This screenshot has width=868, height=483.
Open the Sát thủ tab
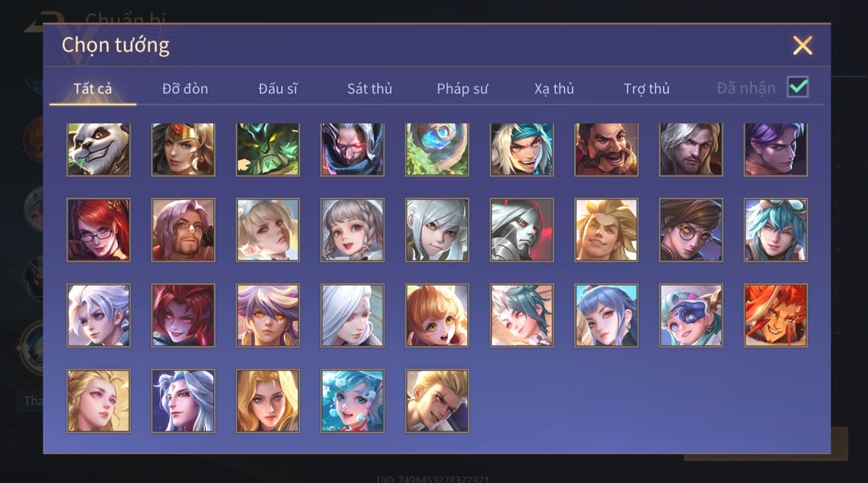click(370, 89)
